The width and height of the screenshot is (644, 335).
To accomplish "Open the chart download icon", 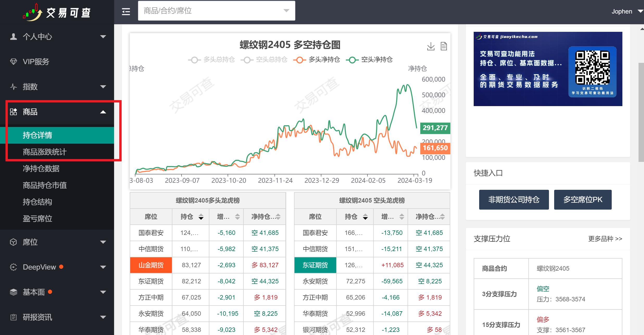I will (430, 46).
